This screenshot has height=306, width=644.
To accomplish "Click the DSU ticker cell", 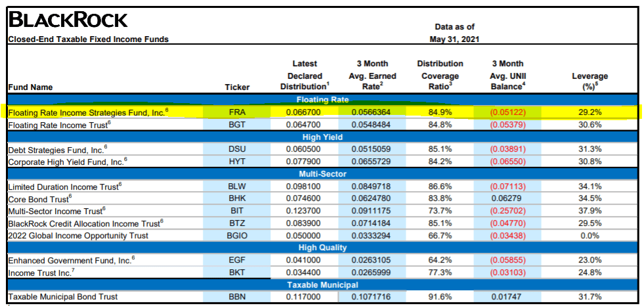I will (x=236, y=150).
